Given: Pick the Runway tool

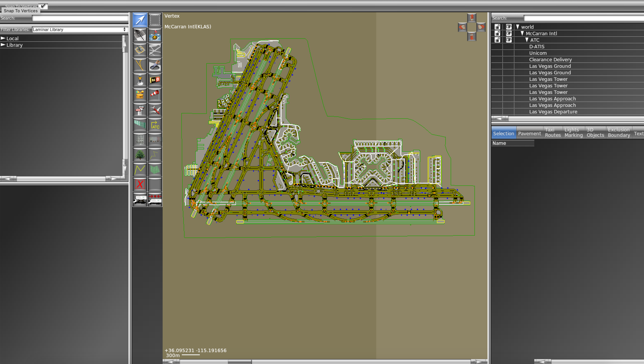Looking at the screenshot, I should pos(140,35).
